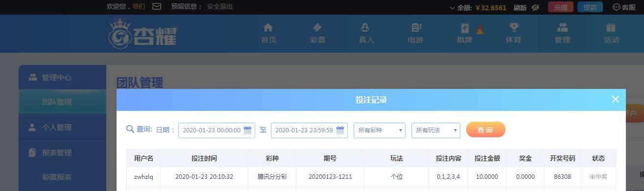
Task: Open the 活动 promotions navigation item
Action: pyautogui.click(x=611, y=33)
